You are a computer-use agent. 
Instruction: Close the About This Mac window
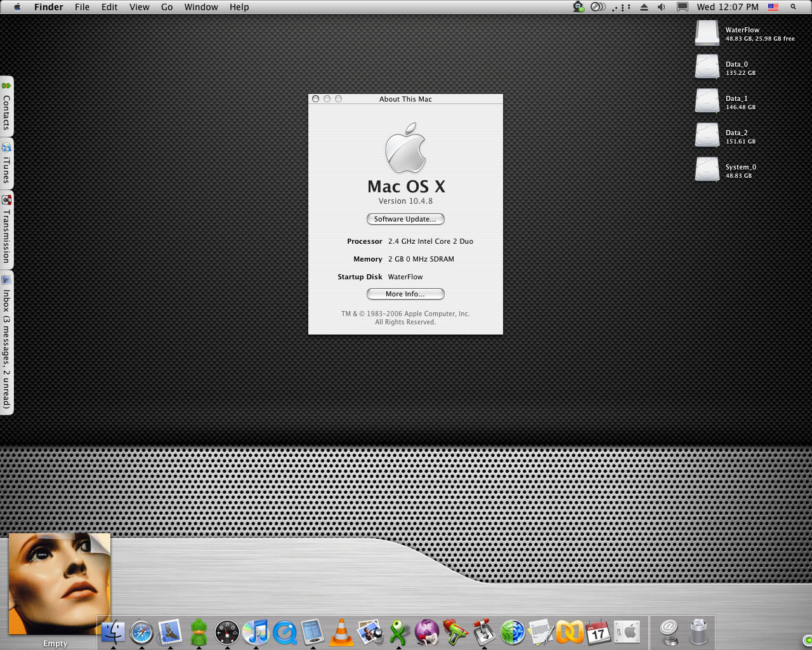315,99
